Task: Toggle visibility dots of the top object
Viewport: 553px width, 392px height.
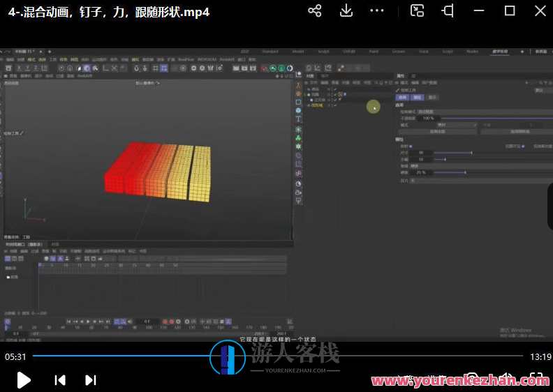Action: pos(330,89)
